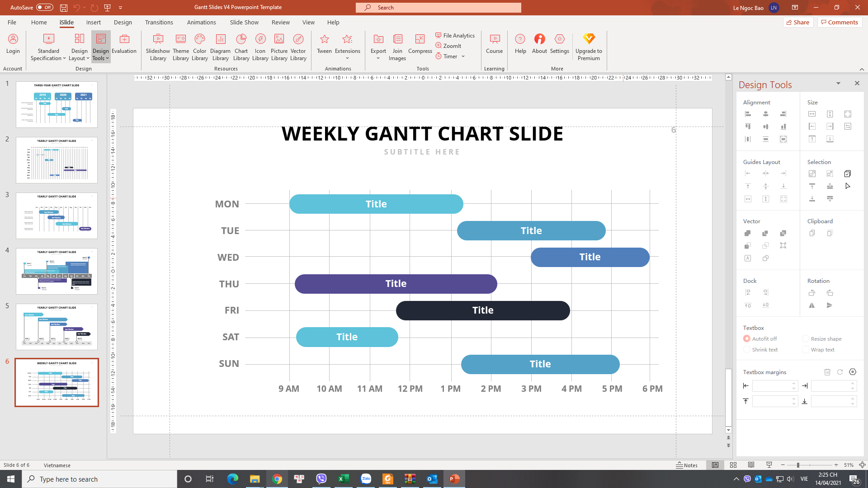Expand the Export dropdown
This screenshot has width=868, height=488.
point(378,58)
